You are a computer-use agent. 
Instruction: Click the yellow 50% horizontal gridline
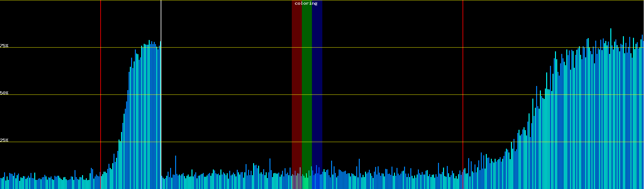tap(220, 95)
